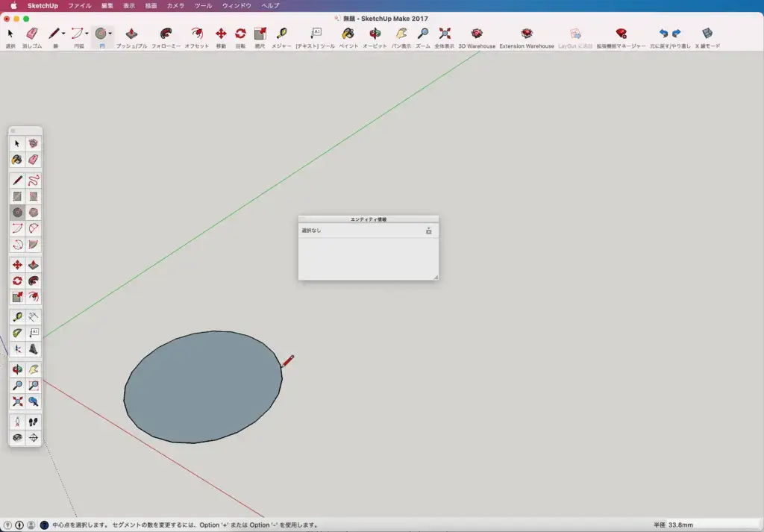Viewport: 764px width, 532px height.
Task: Choose Freehand squiggle tool in floating palette
Action: point(33,181)
